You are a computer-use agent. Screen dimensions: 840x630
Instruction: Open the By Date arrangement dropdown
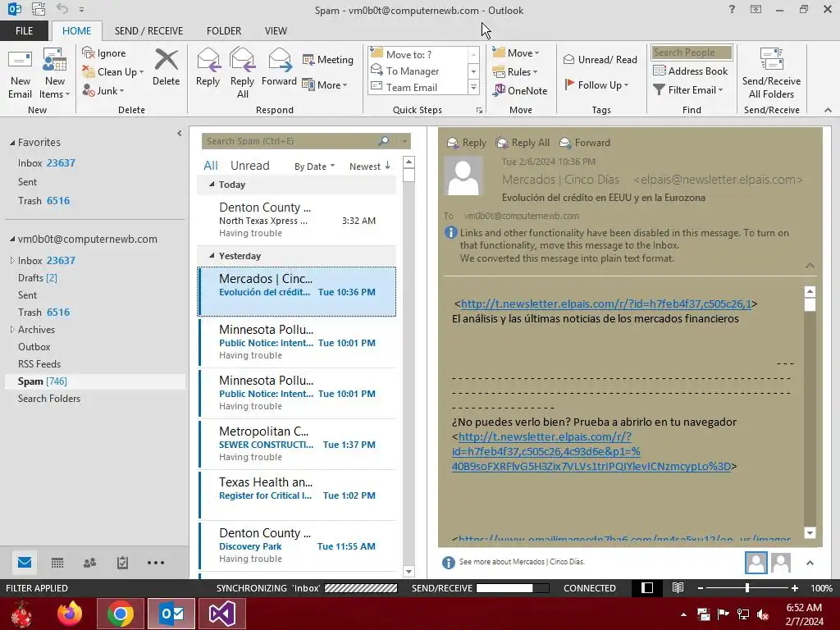click(x=314, y=166)
